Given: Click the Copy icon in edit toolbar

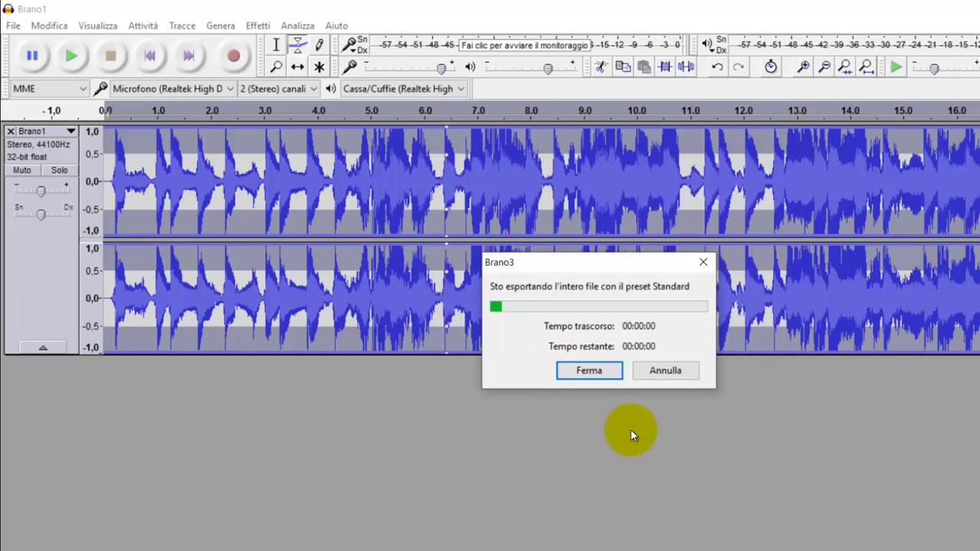Looking at the screenshot, I should coord(622,67).
